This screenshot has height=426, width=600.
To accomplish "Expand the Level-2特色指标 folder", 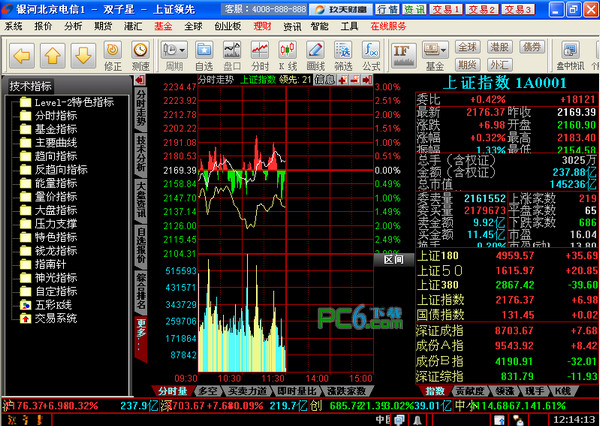I will click(x=67, y=102).
